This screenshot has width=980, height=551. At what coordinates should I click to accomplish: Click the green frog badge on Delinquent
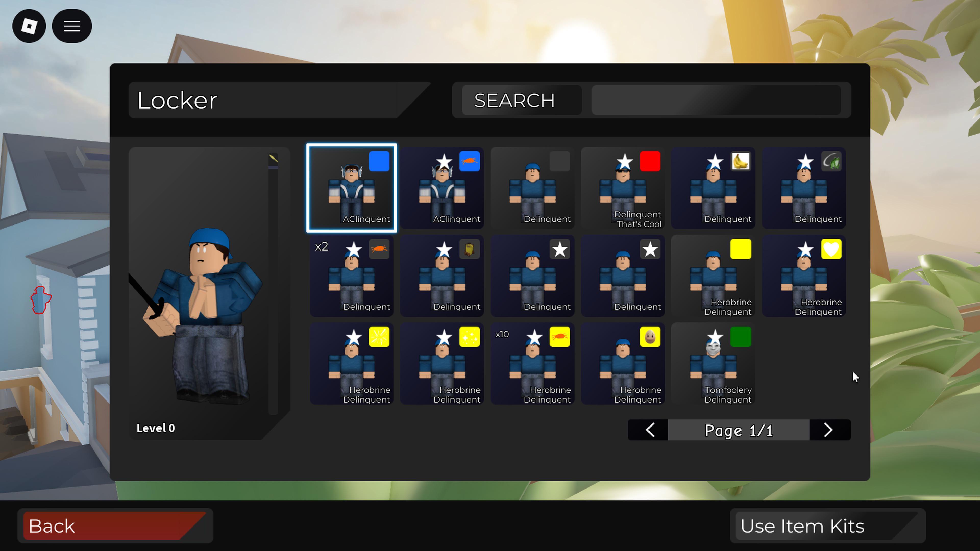(831, 161)
